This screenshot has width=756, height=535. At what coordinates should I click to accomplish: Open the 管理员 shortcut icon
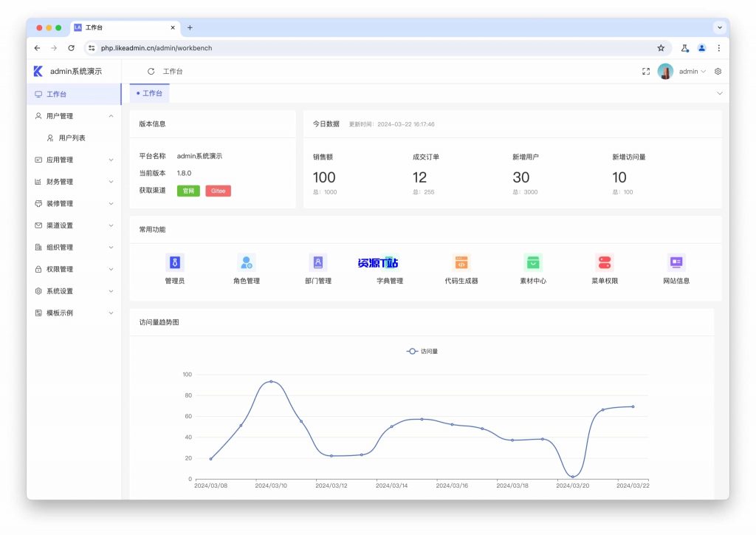click(x=175, y=262)
